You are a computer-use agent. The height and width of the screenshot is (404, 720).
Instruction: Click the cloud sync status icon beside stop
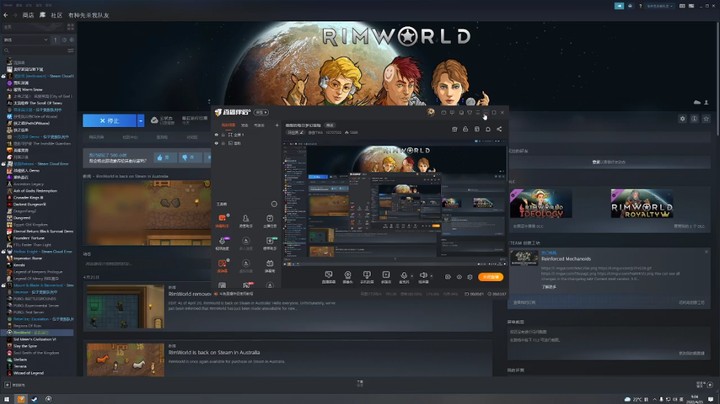155,120
